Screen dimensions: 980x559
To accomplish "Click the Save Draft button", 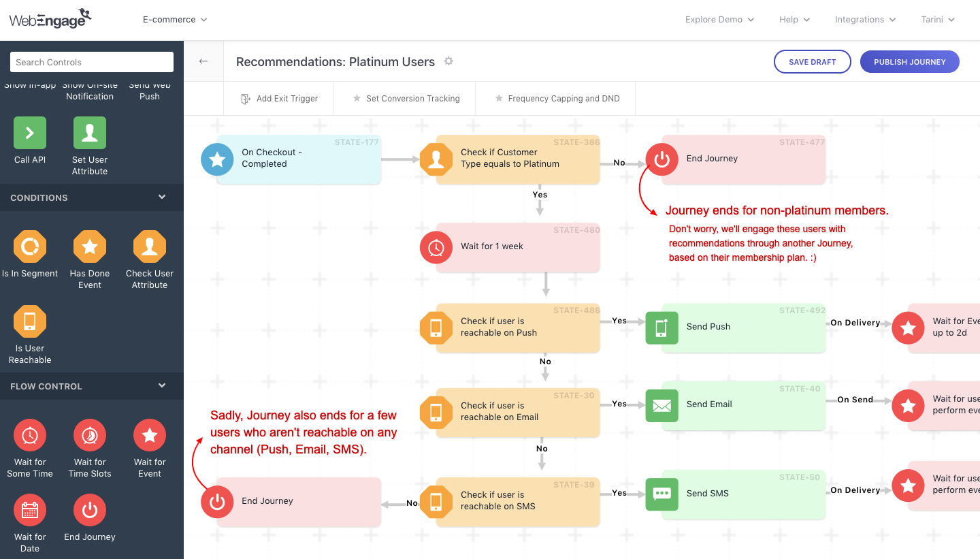I will click(813, 61).
